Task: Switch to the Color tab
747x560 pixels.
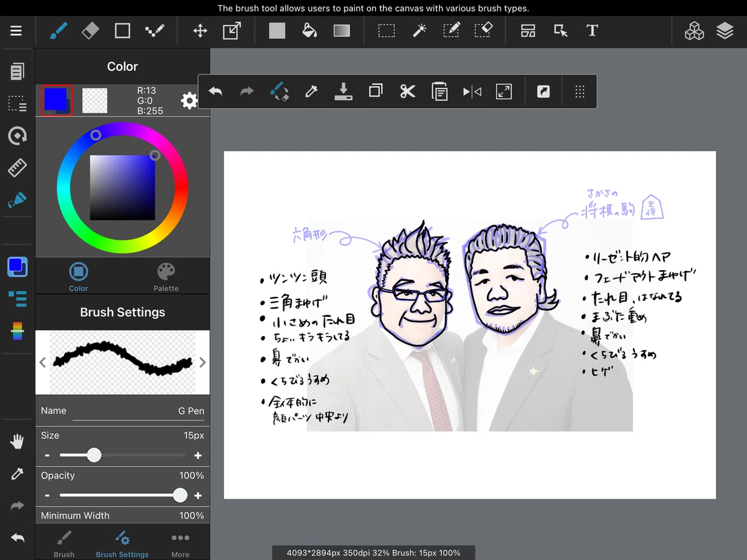Action: point(78,277)
